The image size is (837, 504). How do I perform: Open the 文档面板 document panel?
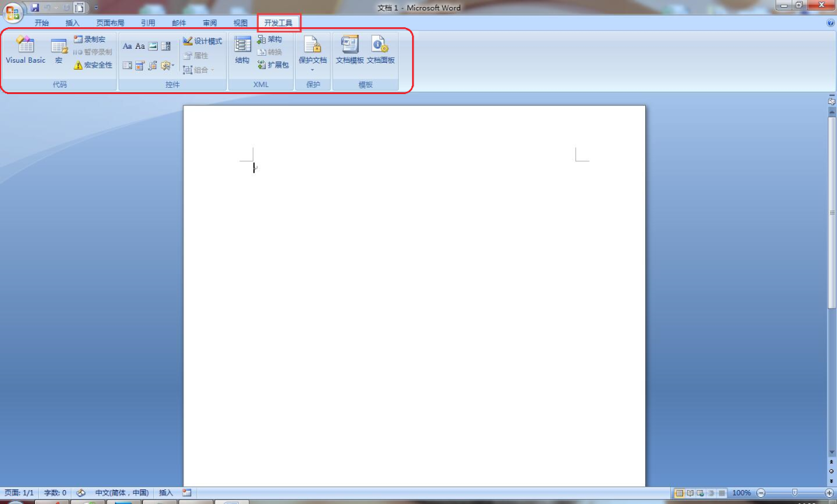pos(381,51)
